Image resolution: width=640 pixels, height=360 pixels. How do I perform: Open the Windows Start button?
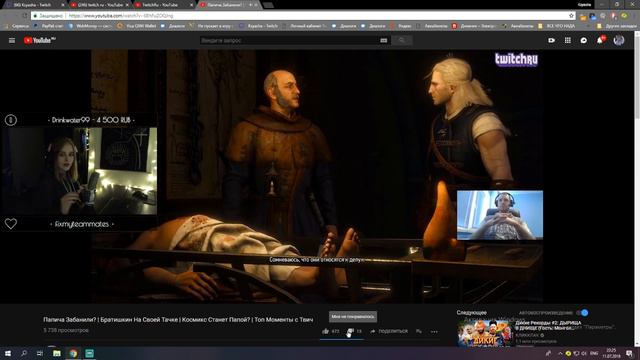[x=8, y=353]
